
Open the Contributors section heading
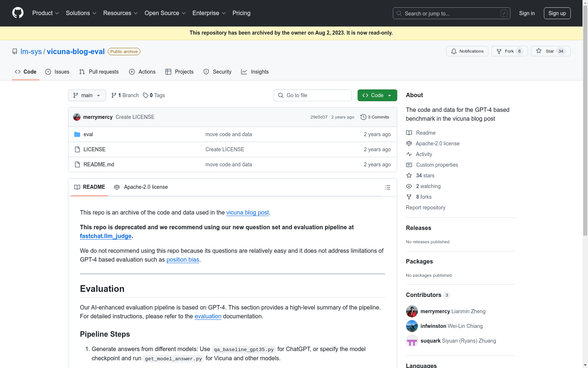click(x=428, y=295)
